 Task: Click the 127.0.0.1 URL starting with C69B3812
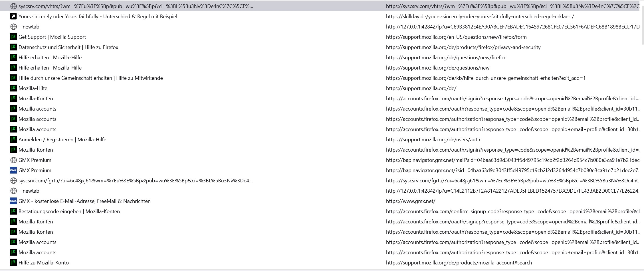click(513, 27)
